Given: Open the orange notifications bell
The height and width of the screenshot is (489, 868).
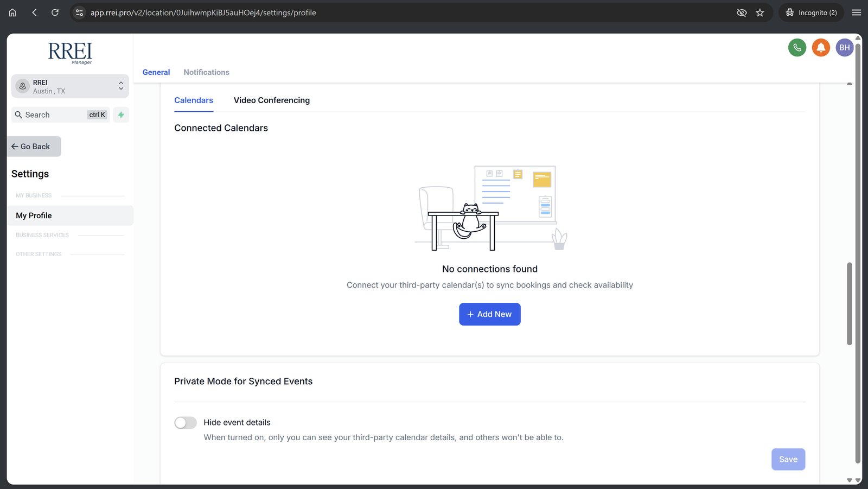Looking at the screenshot, I should click(x=821, y=48).
